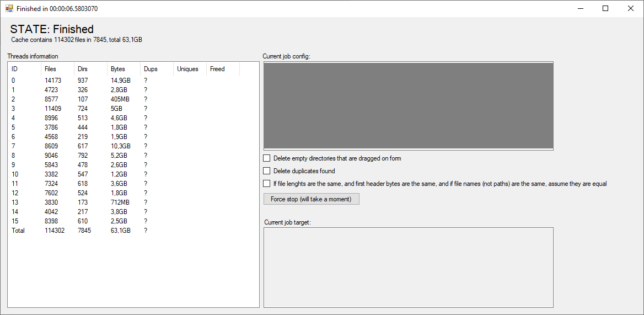Click the Current job target label
The image size is (644, 315).
pyautogui.click(x=287, y=222)
